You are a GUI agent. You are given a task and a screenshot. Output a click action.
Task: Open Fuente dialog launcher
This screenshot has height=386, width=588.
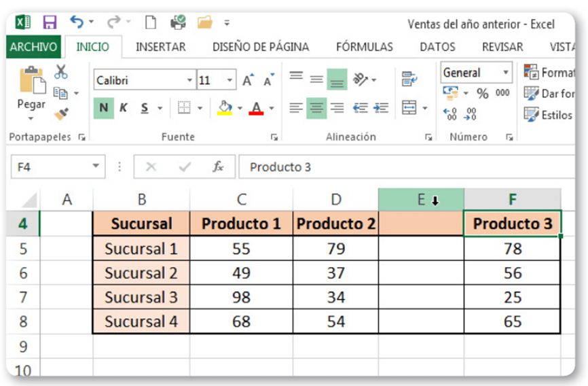274,137
